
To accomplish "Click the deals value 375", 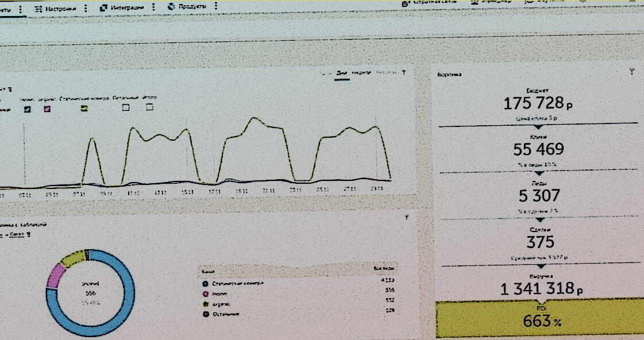I will tap(540, 242).
